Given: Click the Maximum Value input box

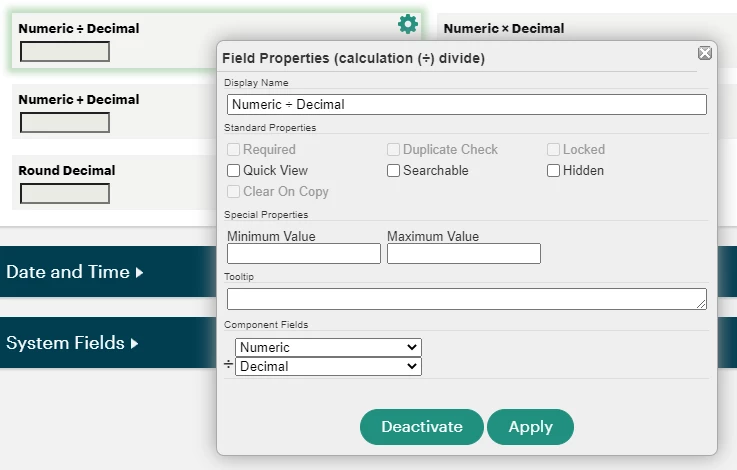Looking at the screenshot, I should [464, 253].
